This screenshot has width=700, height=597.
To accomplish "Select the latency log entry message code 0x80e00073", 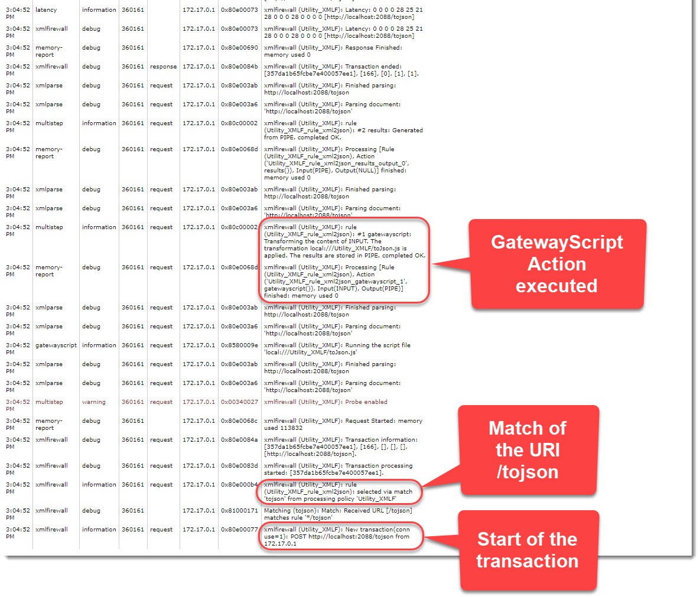I will [x=238, y=9].
